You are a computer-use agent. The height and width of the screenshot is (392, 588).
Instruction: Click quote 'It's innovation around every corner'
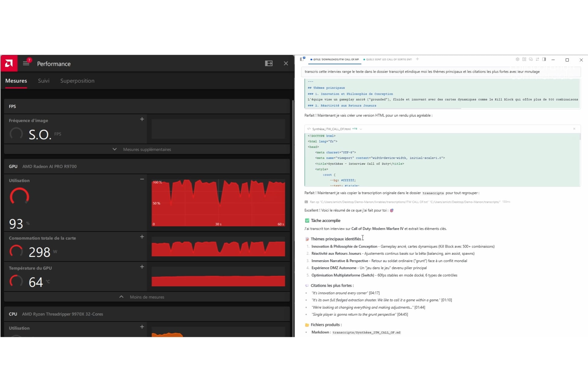340,293
